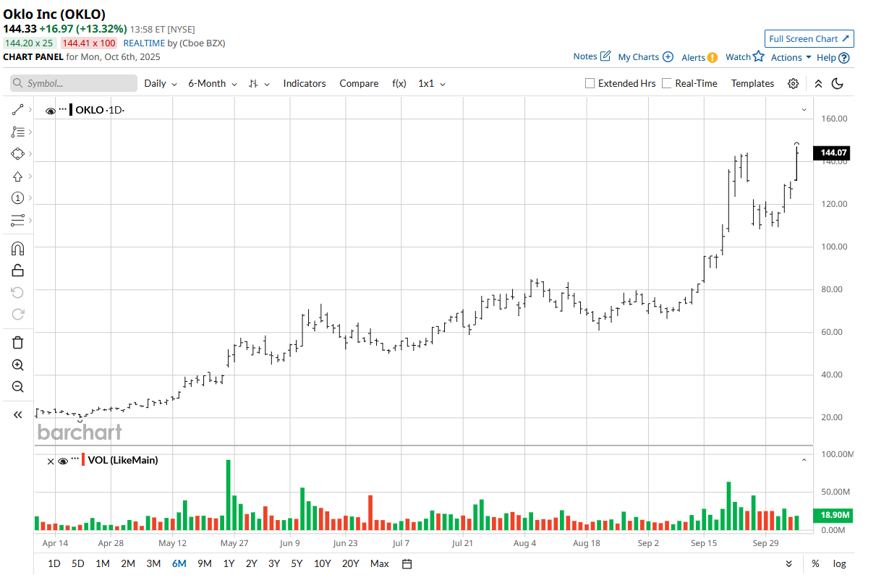Collapse the volume pane chevron
The width and height of the screenshot is (876, 588).
pyautogui.click(x=804, y=460)
